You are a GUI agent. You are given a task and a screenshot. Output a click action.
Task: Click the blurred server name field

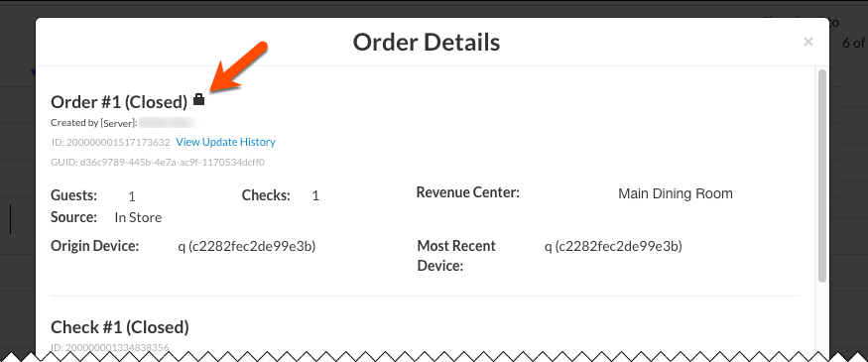[166, 122]
